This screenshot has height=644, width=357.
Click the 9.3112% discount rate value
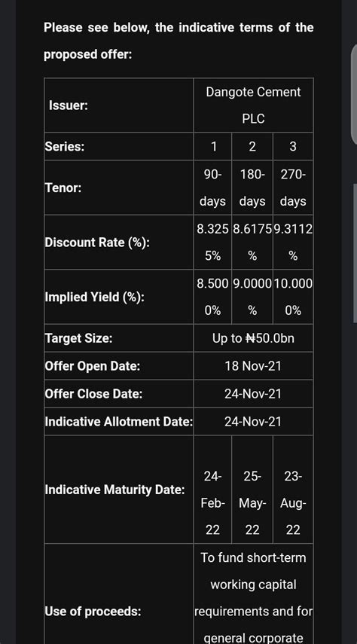[293, 243]
